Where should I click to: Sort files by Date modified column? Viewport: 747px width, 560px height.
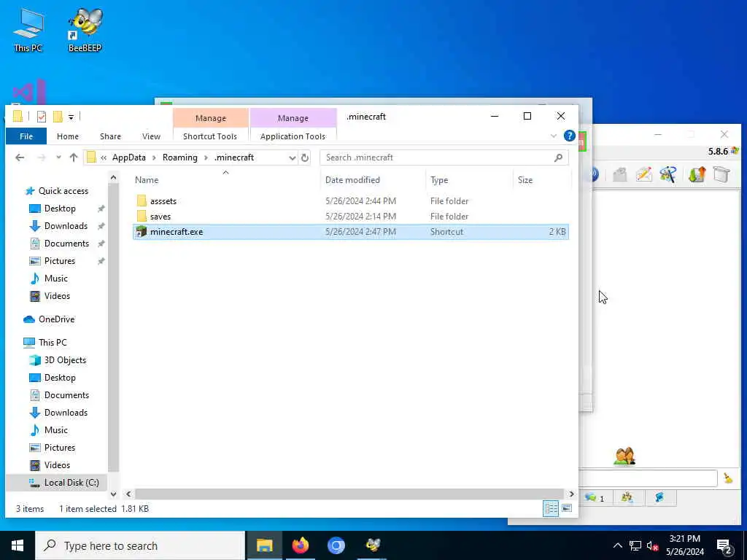click(x=352, y=180)
